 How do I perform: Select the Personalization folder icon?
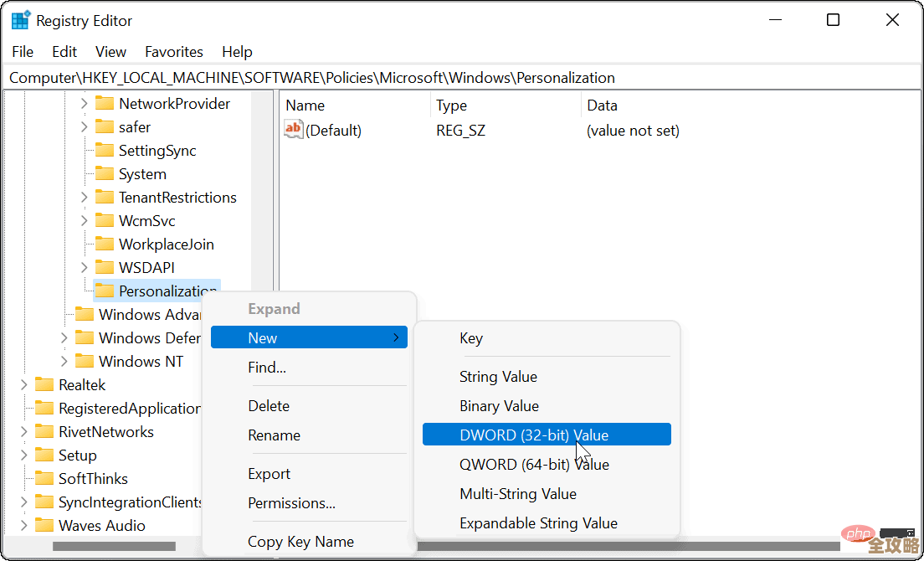pos(105,291)
